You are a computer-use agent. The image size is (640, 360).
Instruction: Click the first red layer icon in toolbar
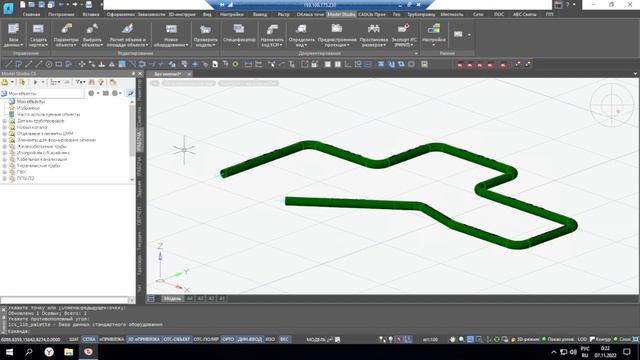click(460, 64)
